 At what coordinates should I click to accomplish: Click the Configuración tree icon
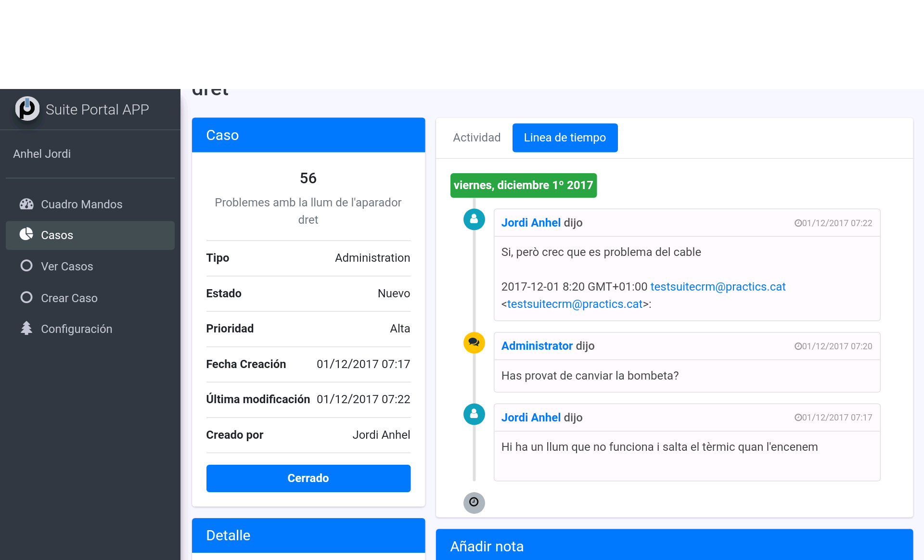pyautogui.click(x=26, y=328)
